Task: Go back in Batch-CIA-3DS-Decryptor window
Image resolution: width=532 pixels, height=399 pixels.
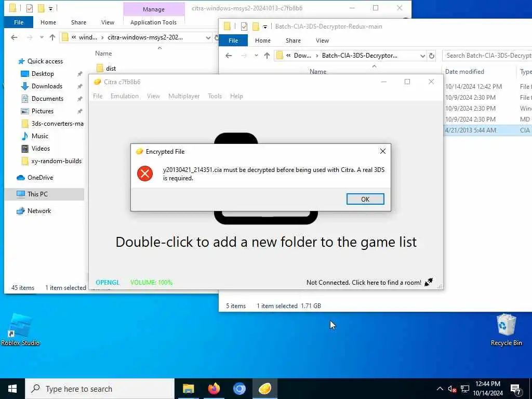Action: tap(229, 55)
